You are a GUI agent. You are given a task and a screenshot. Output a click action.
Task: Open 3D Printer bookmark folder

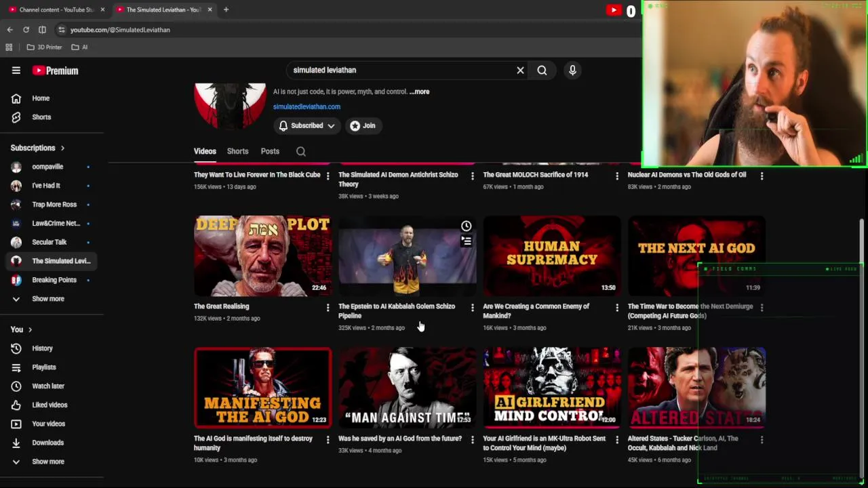[45, 47]
